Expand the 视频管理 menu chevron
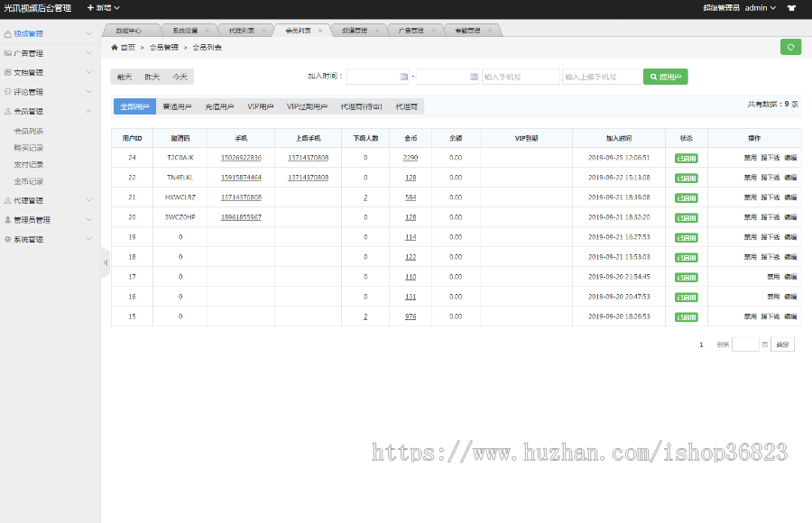Screen dimensions: 812x523 tap(89, 33)
